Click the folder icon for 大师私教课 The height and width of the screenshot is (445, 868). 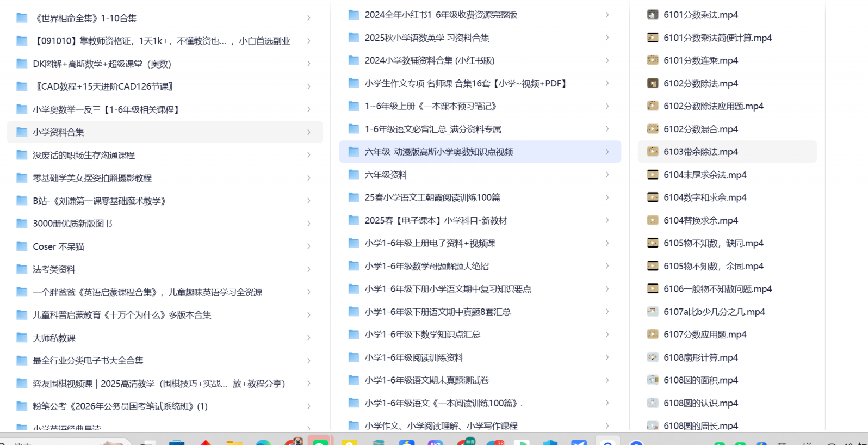(x=22, y=338)
